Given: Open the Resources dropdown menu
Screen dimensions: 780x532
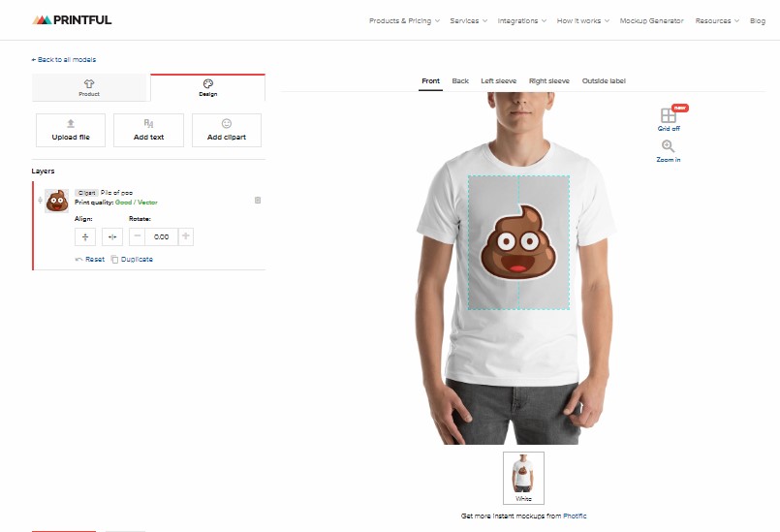Looking at the screenshot, I should point(717,21).
